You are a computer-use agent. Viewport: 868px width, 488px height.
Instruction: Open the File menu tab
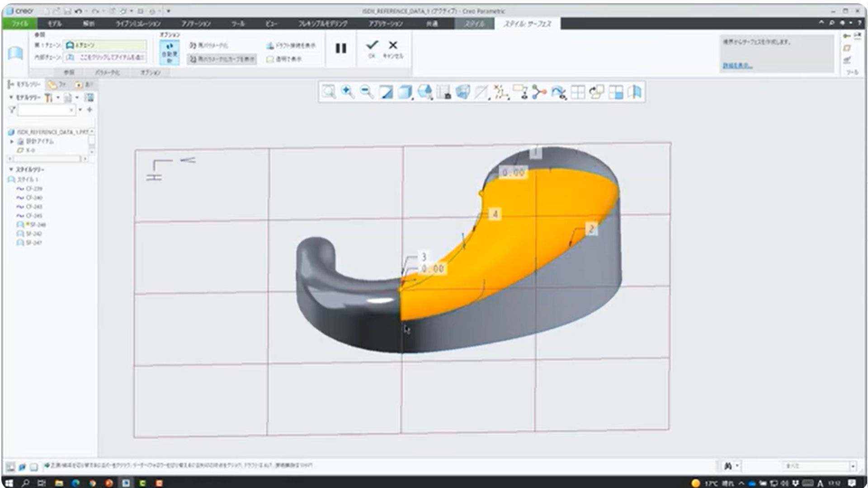point(19,23)
